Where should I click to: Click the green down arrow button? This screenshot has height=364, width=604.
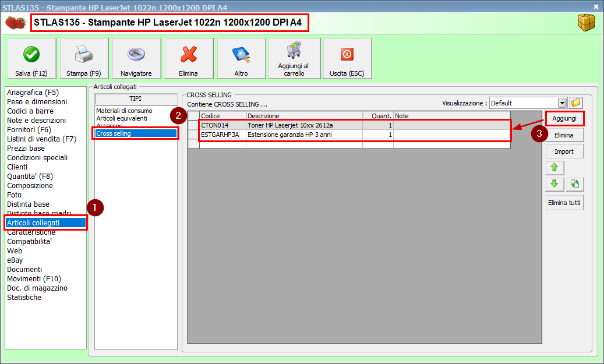[x=554, y=184]
